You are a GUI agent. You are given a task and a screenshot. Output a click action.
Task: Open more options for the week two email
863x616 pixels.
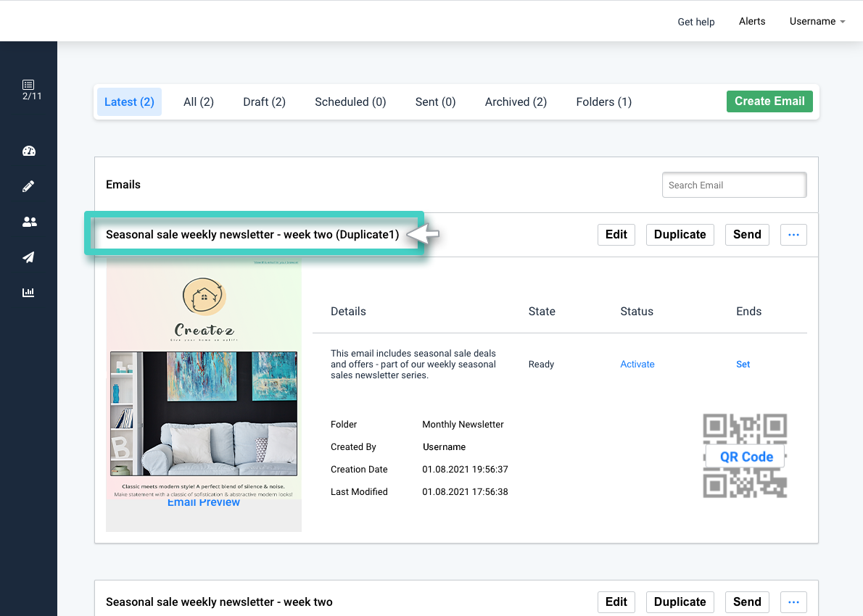(793, 602)
